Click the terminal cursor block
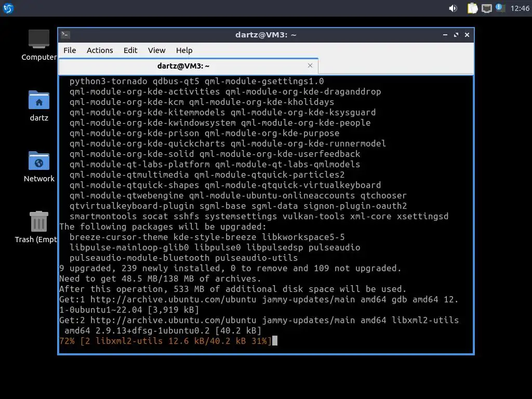 click(x=275, y=341)
